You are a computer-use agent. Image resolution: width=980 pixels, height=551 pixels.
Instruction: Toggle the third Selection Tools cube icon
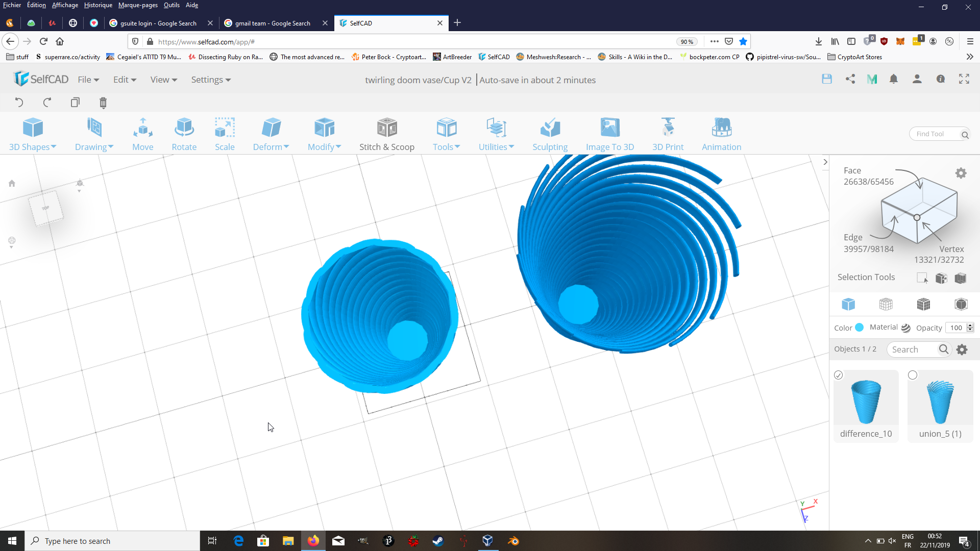click(x=961, y=278)
